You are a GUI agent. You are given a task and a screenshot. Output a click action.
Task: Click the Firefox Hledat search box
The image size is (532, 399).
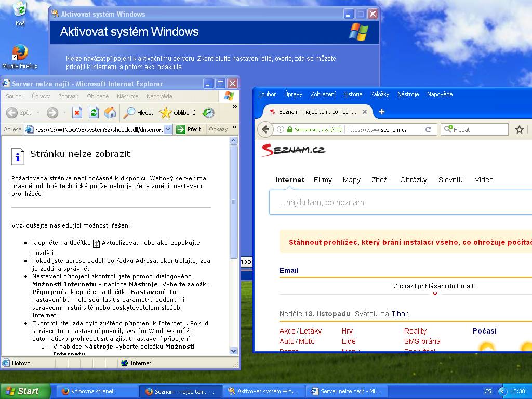pyautogui.click(x=474, y=129)
